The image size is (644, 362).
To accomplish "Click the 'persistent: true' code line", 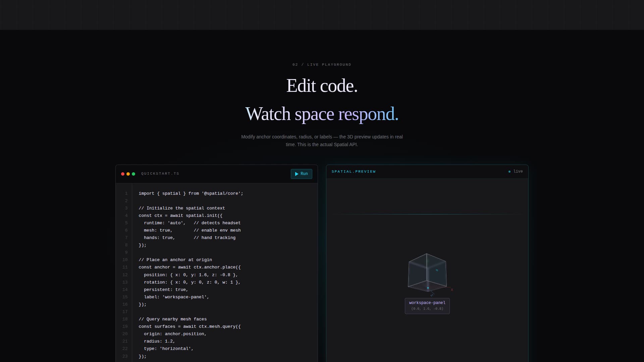I will click(x=166, y=290).
